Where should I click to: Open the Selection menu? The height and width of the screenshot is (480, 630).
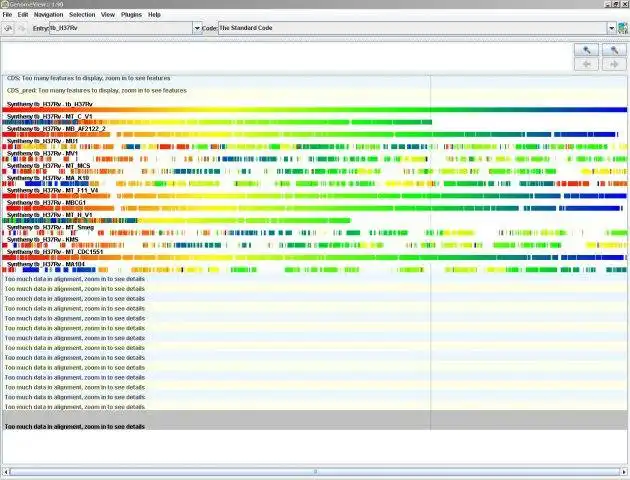[x=82, y=14]
